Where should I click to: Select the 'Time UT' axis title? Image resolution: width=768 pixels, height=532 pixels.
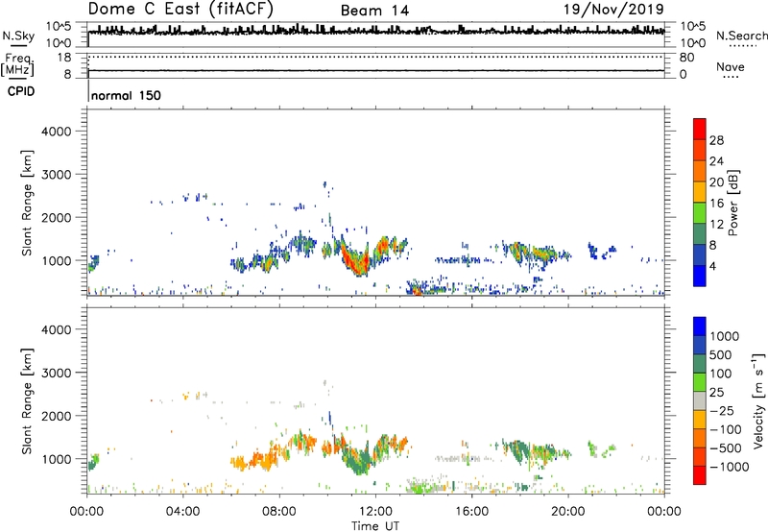click(x=375, y=526)
